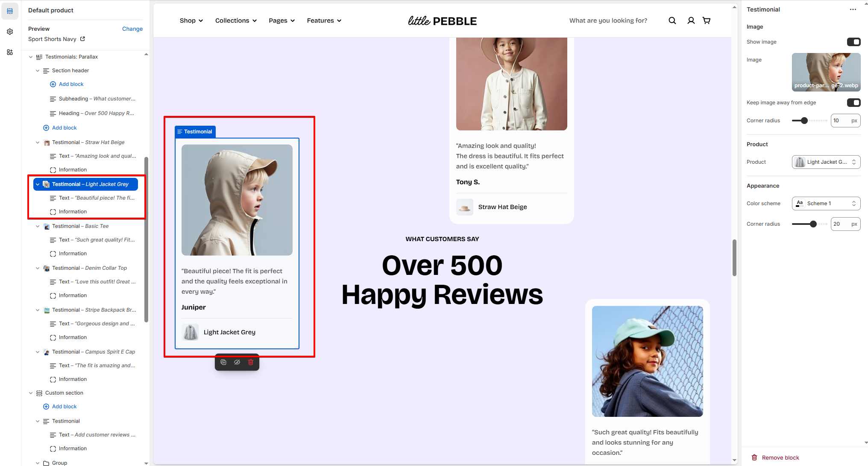
Task: Open theme settings gear icon
Action: pos(10,32)
